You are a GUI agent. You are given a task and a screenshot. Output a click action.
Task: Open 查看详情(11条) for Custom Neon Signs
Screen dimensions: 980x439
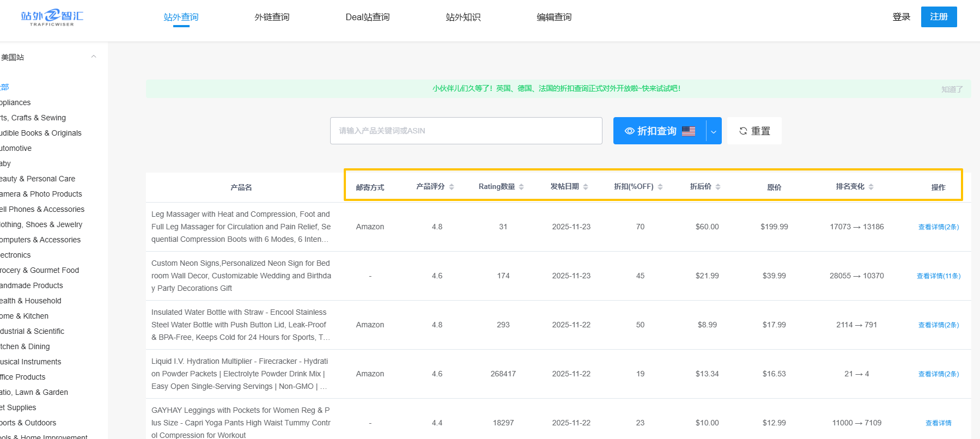[x=939, y=276]
